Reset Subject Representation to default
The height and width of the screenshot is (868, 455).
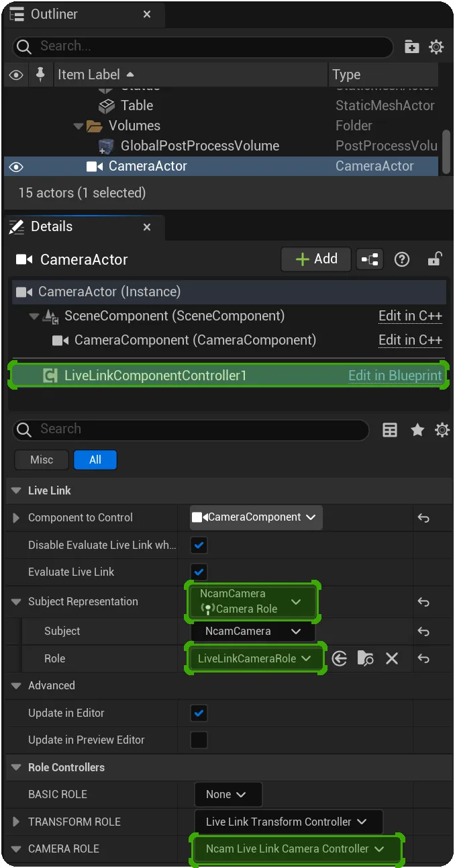tap(423, 602)
